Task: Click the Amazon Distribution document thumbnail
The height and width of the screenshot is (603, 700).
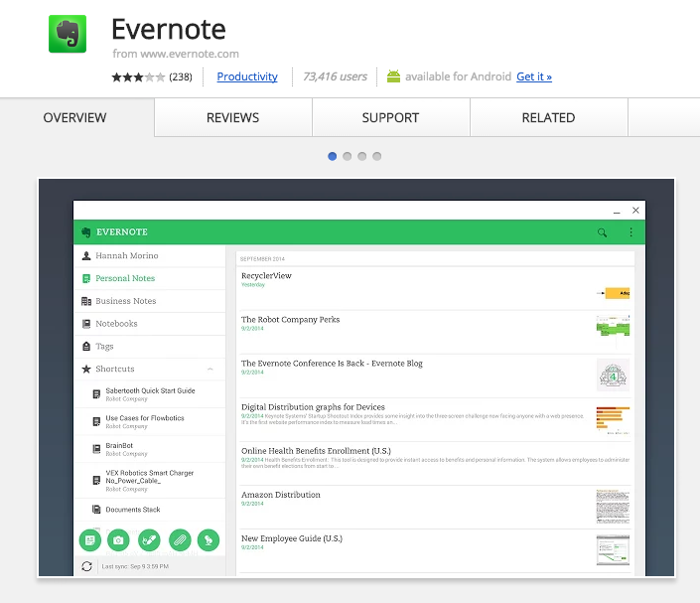Action: 613,507
